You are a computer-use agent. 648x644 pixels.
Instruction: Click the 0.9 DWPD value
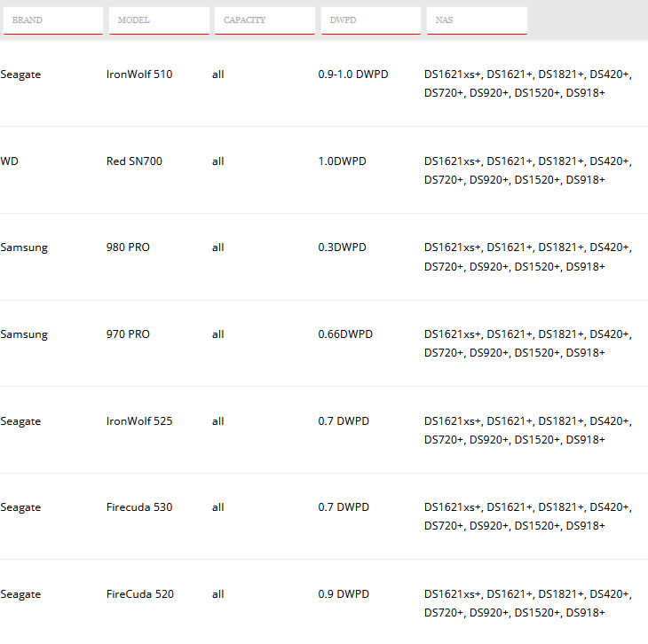click(344, 594)
